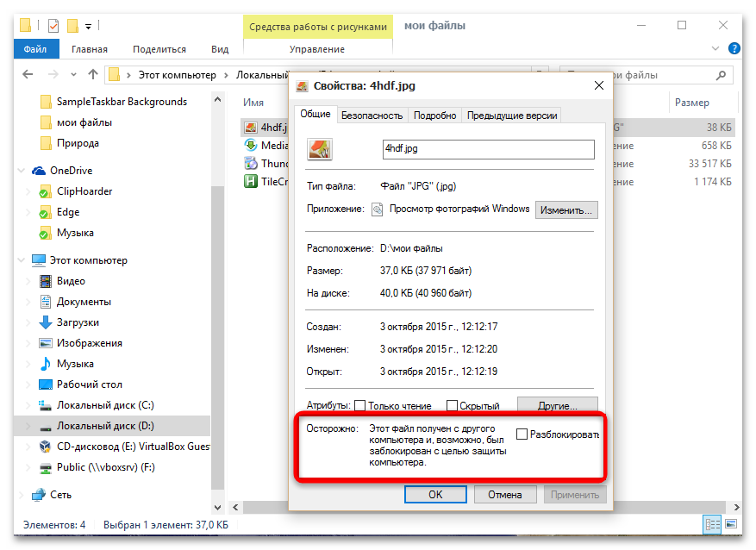Open the Безопасность tab
This screenshot has width=756, height=550.
pyautogui.click(x=372, y=116)
